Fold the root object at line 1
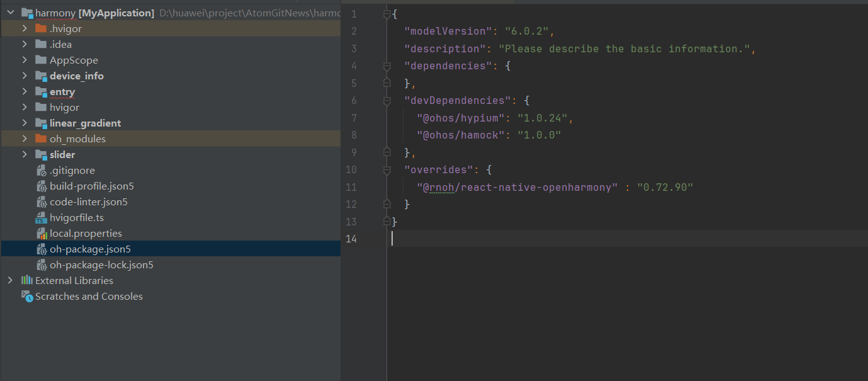The width and height of the screenshot is (868, 381). [387, 14]
